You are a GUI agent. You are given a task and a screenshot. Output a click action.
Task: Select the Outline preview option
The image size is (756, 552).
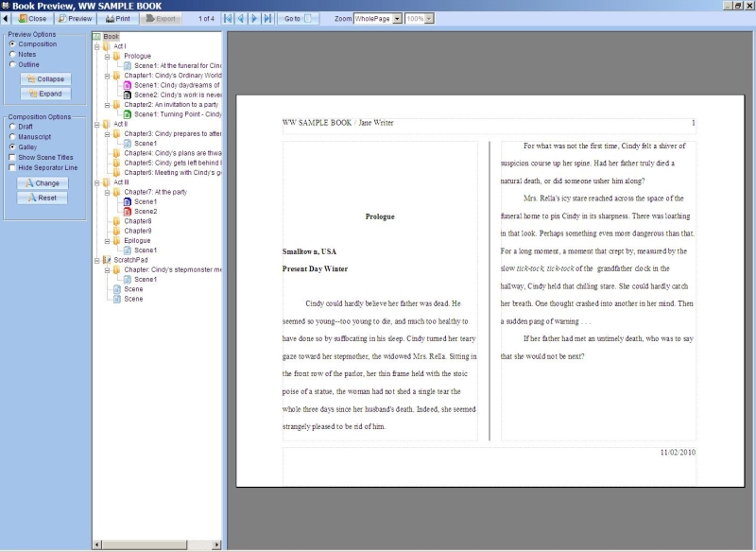[x=12, y=64]
